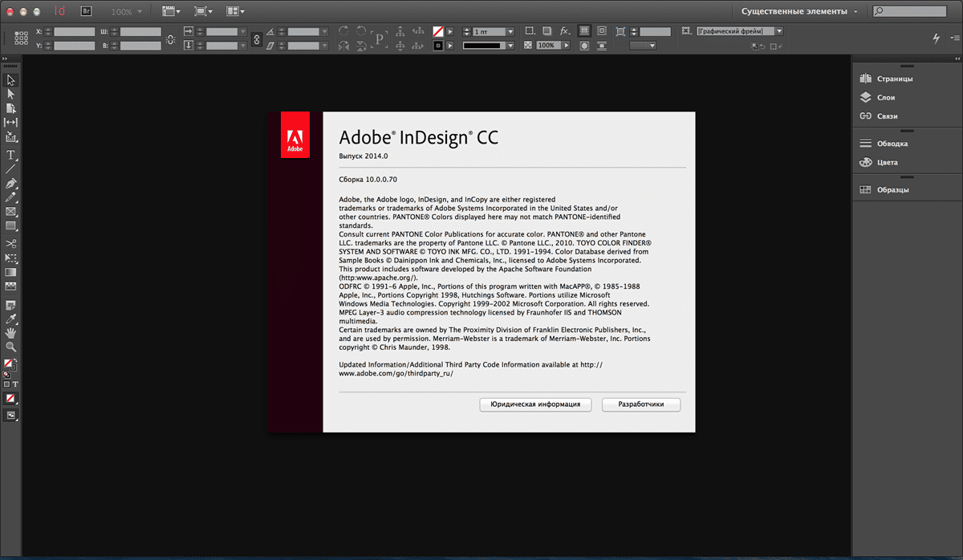Toggle the auto-fit icon in control bar
Screen dimensions: 963x560
(622, 30)
